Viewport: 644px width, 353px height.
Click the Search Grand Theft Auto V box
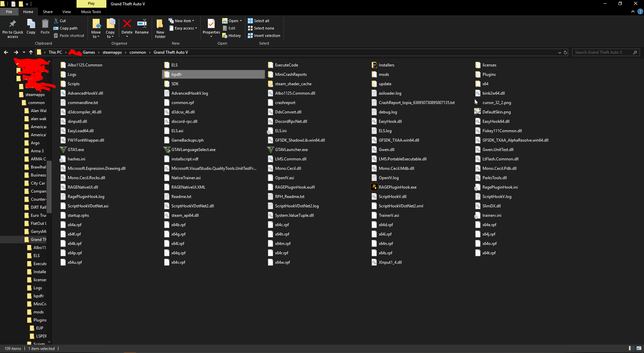click(x=602, y=52)
